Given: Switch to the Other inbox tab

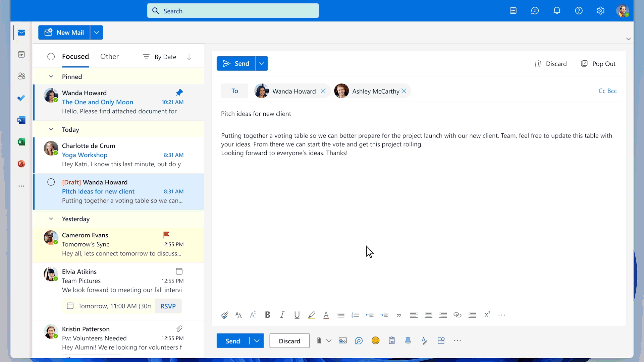Looking at the screenshot, I should pos(109,56).
